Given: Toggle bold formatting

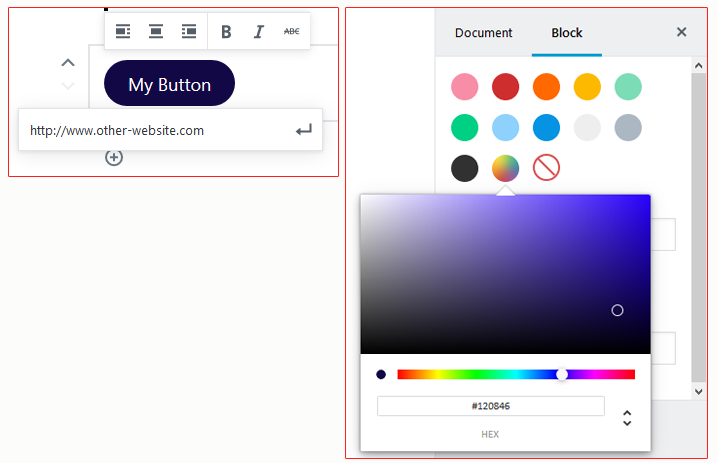Looking at the screenshot, I should [226, 32].
